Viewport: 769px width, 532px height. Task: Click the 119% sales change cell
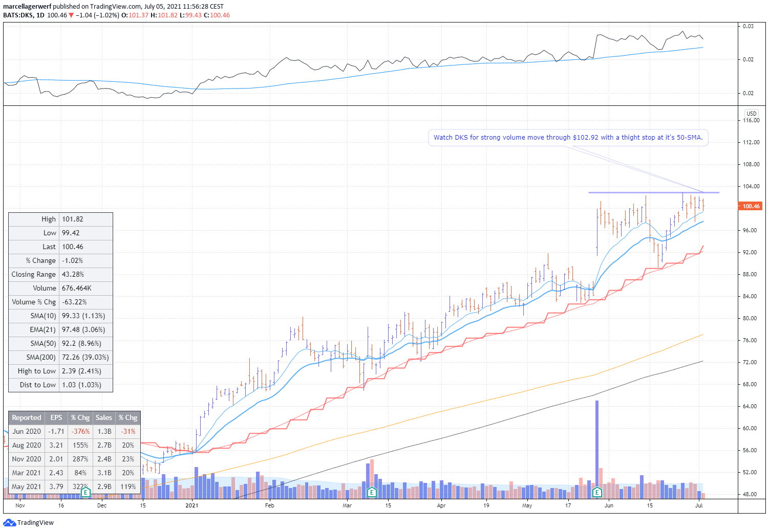point(128,486)
